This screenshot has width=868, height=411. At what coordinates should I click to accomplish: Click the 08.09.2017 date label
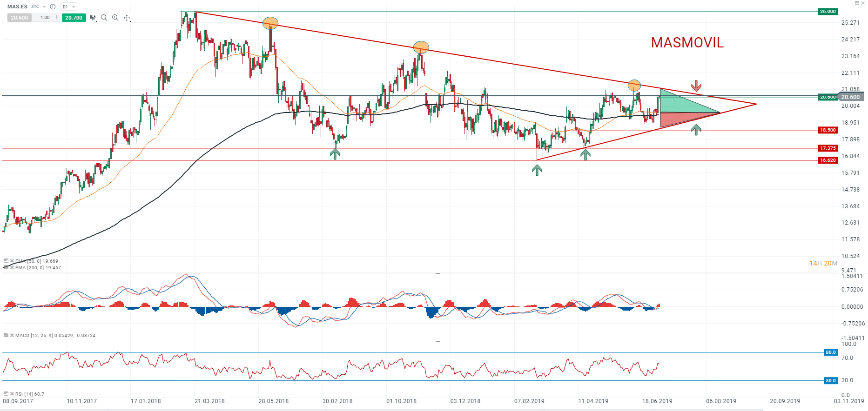18,401
